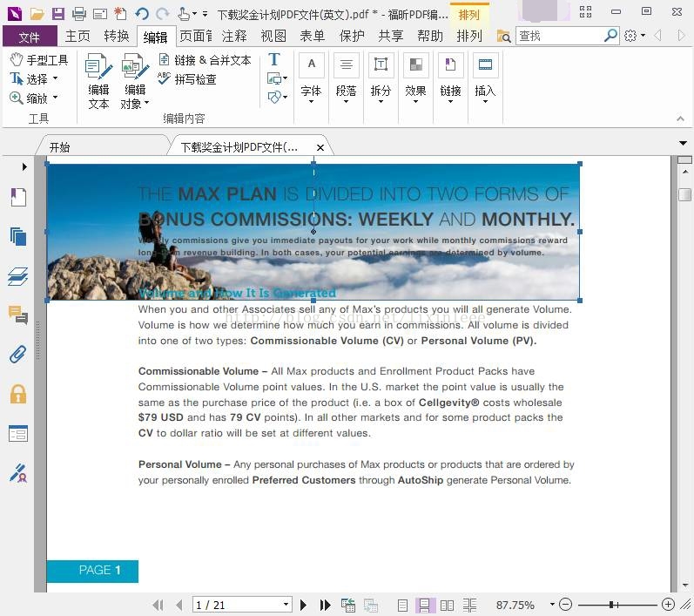Screen dimensions: 694x616
Task: Save the document with the floppy icon
Action: pyautogui.click(x=58, y=14)
